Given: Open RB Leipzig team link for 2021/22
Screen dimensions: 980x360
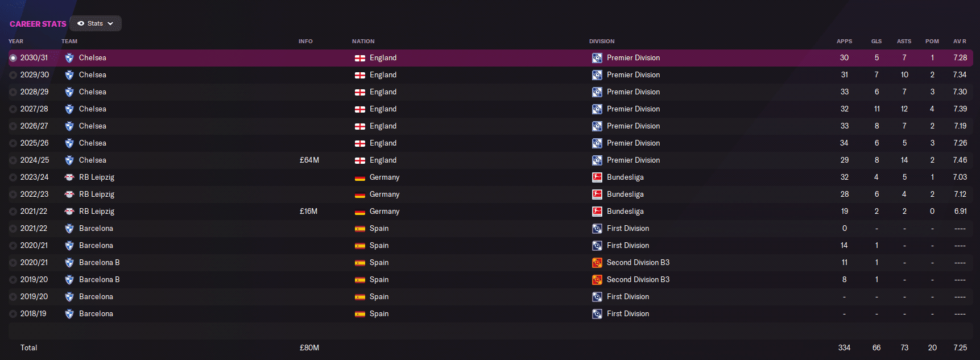Looking at the screenshot, I should click(97, 212).
